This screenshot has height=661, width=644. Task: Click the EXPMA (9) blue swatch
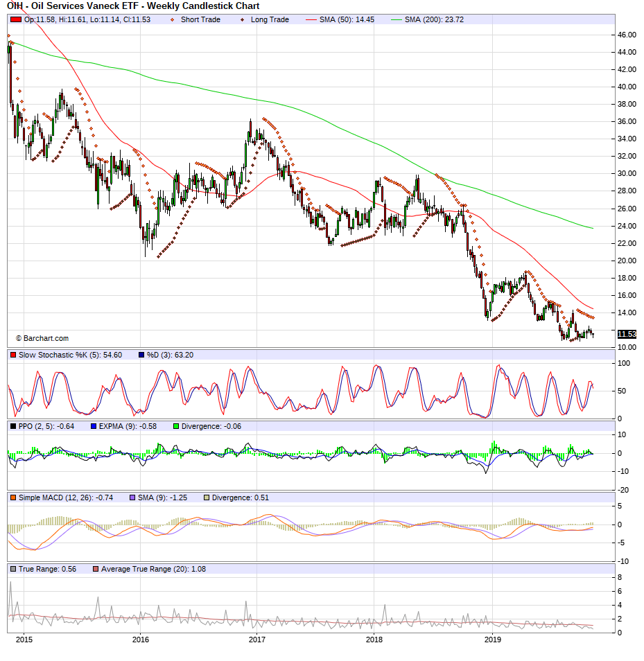(x=94, y=426)
